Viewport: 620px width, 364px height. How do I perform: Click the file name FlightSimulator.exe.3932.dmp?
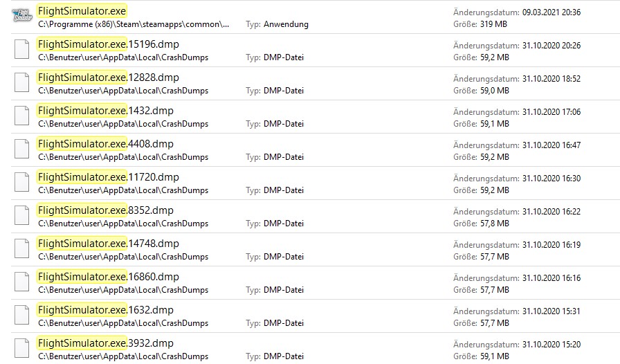click(x=106, y=343)
